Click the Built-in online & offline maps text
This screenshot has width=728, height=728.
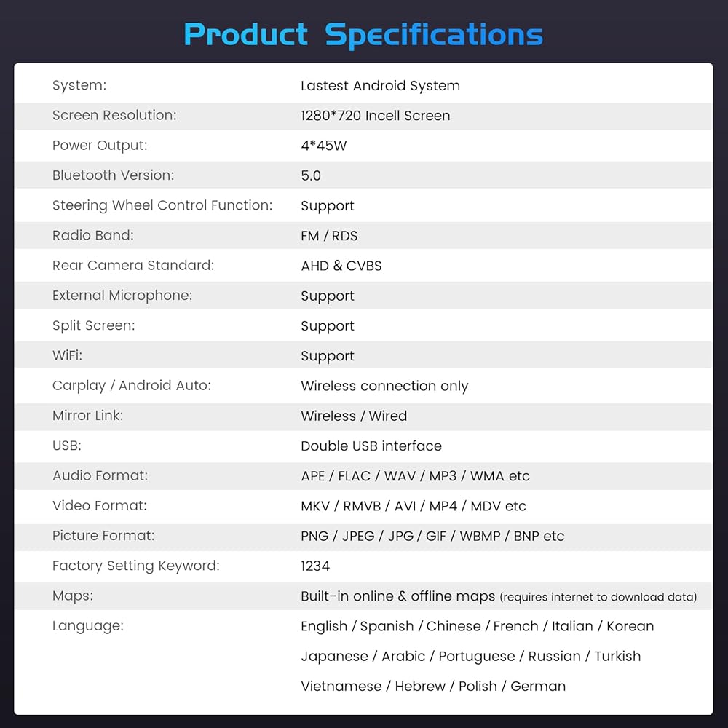coord(397,596)
